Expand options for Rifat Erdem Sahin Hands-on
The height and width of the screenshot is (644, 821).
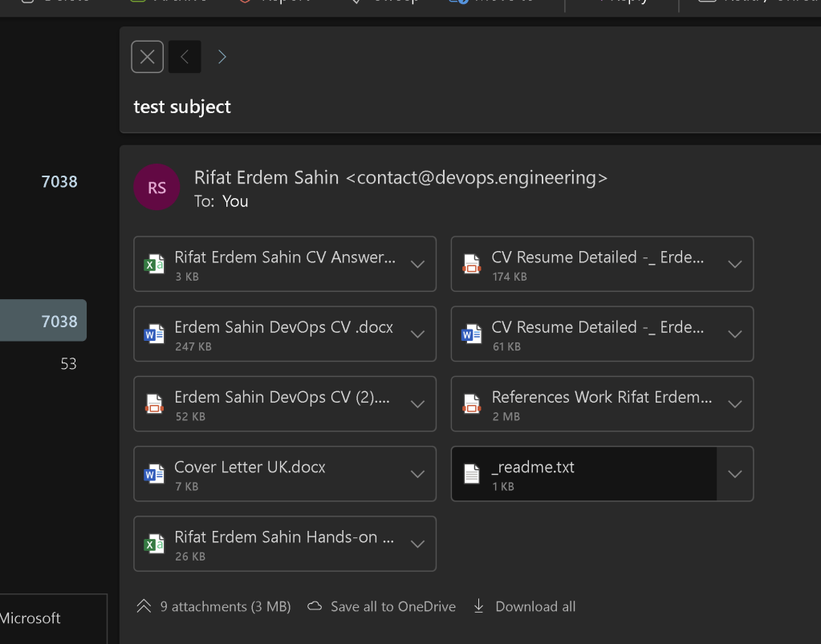pos(418,544)
